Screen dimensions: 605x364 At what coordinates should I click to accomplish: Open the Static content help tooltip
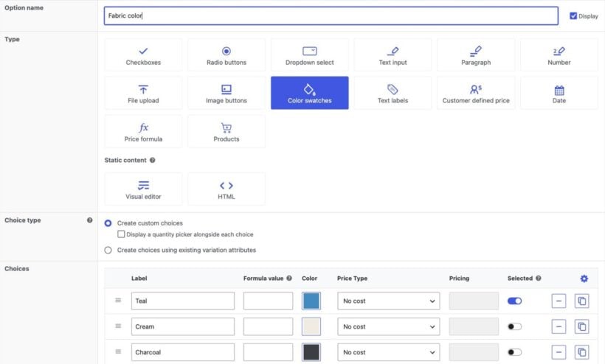[x=153, y=160]
